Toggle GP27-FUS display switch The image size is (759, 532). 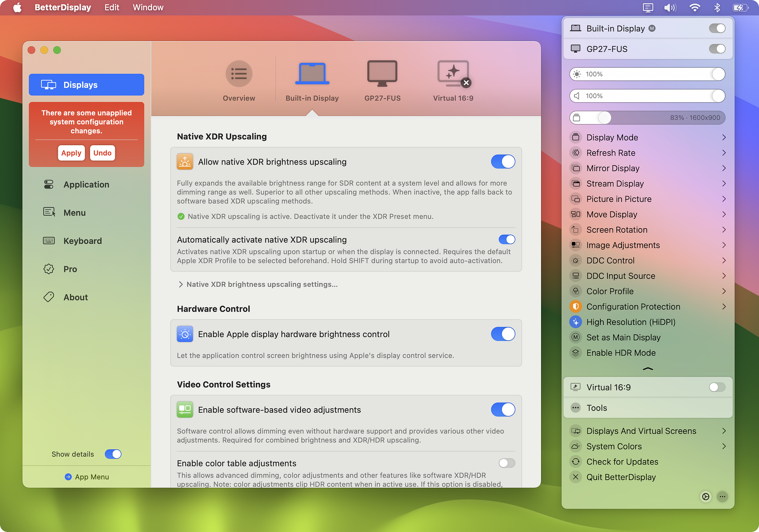coord(717,49)
